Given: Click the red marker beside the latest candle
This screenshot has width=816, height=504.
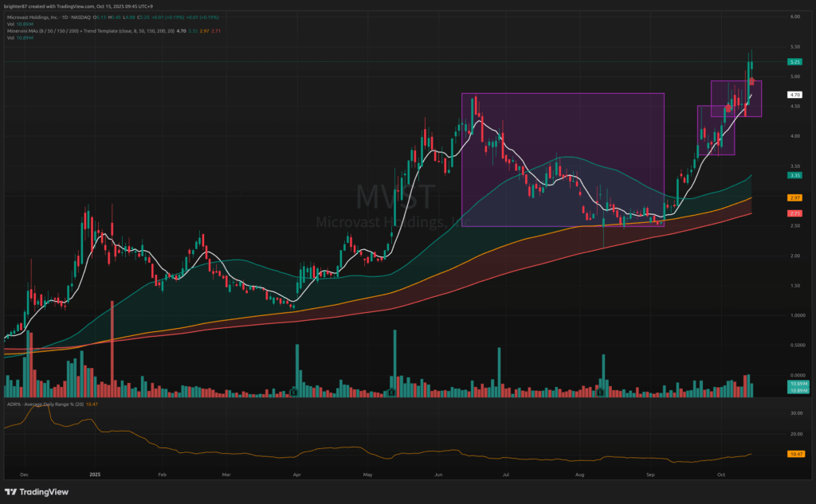Looking at the screenshot, I should coord(753,81).
